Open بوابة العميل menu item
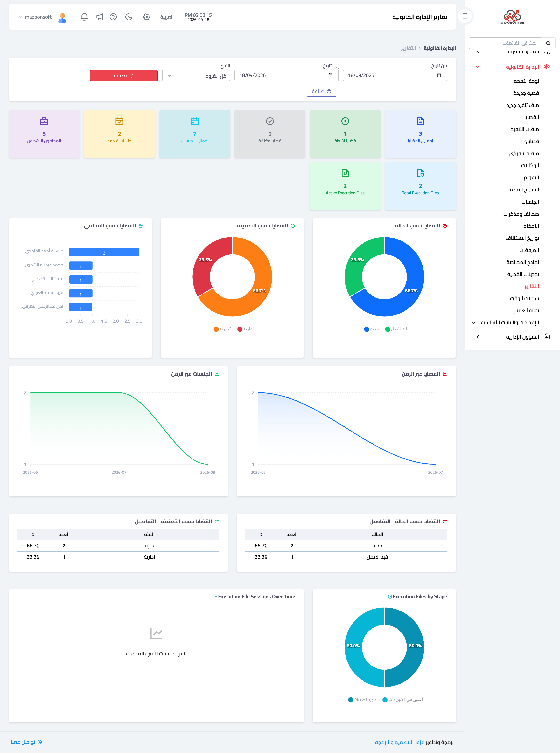The height and width of the screenshot is (753, 560). pos(526,310)
